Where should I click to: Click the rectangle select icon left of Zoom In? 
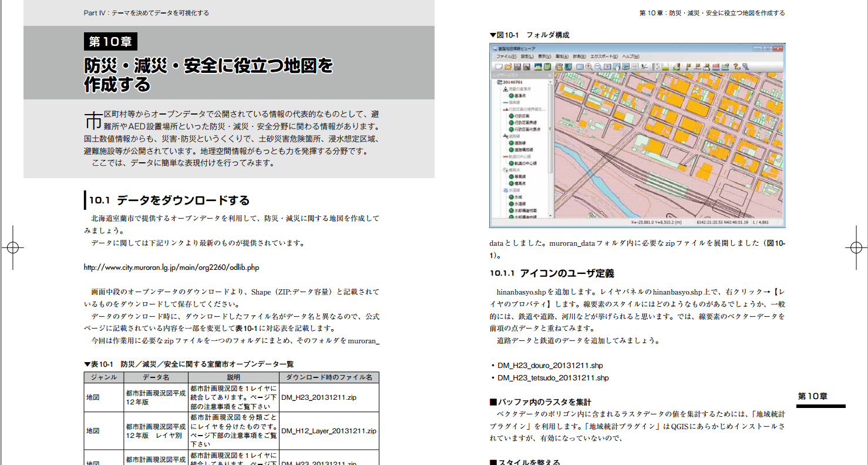point(580,66)
